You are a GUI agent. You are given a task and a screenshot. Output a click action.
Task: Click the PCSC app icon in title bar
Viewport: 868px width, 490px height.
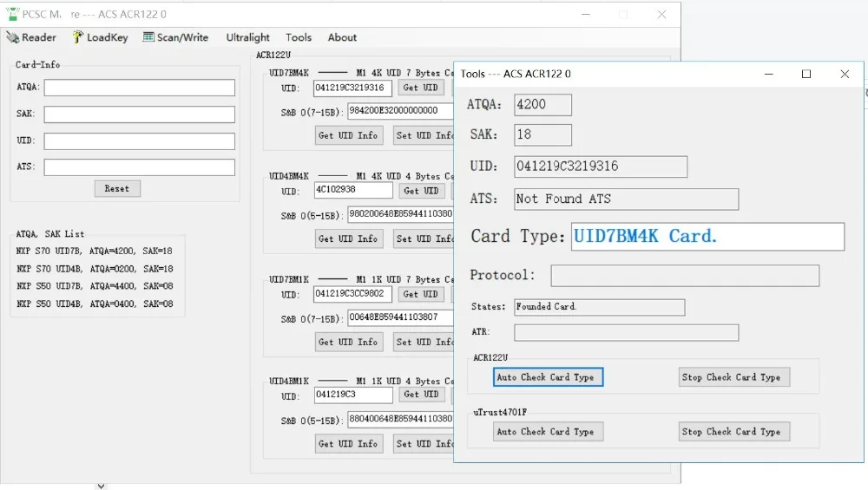point(12,14)
